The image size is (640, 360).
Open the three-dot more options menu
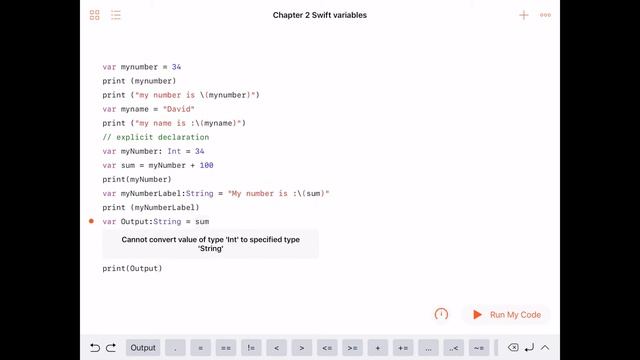coord(545,15)
